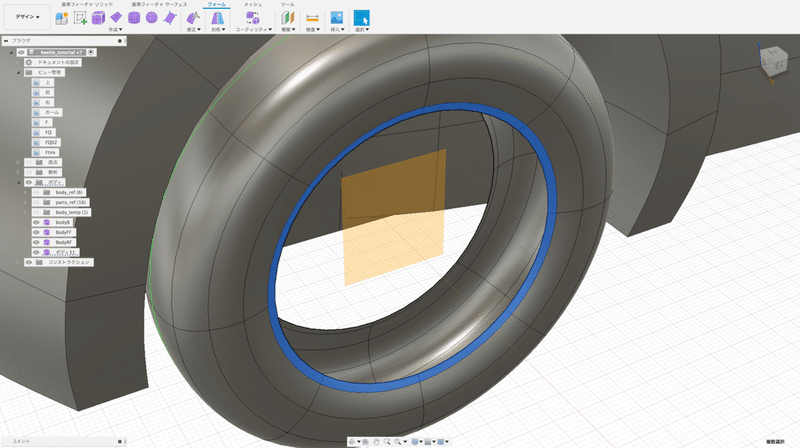Switch to the Tools (ツール) tab
This screenshot has width=800, height=448.
pyautogui.click(x=287, y=4)
